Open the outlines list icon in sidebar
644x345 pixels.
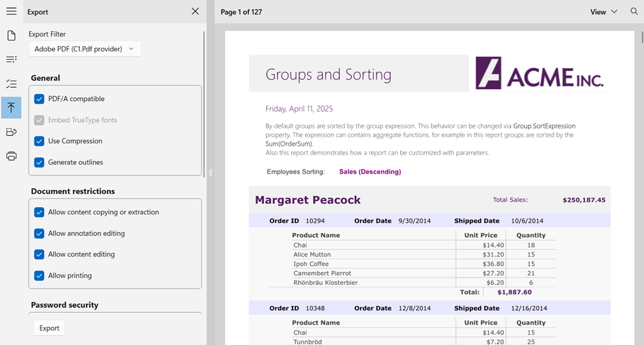coord(11,59)
